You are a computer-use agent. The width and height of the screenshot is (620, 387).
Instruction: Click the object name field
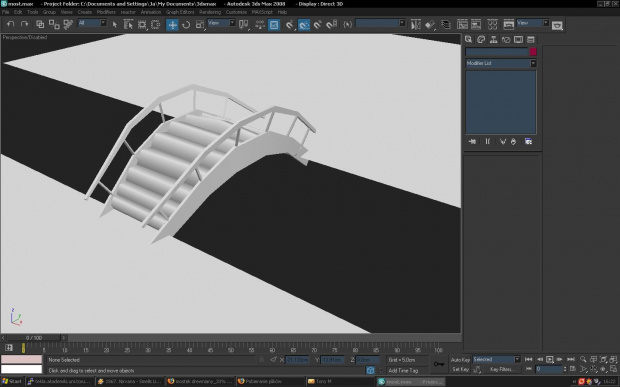[x=497, y=52]
